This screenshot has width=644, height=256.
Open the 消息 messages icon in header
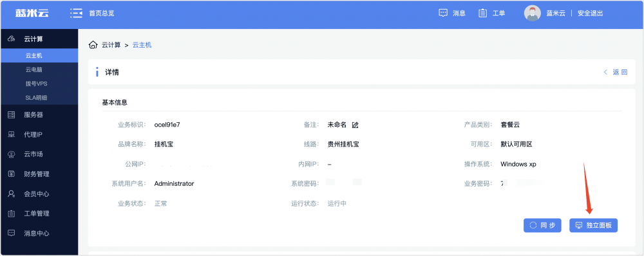tap(443, 13)
